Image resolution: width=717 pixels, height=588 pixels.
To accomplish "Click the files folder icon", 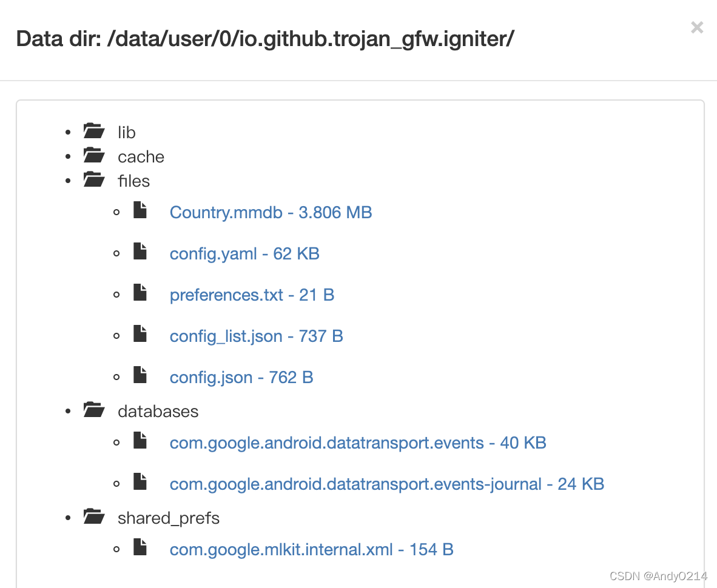I will (93, 180).
